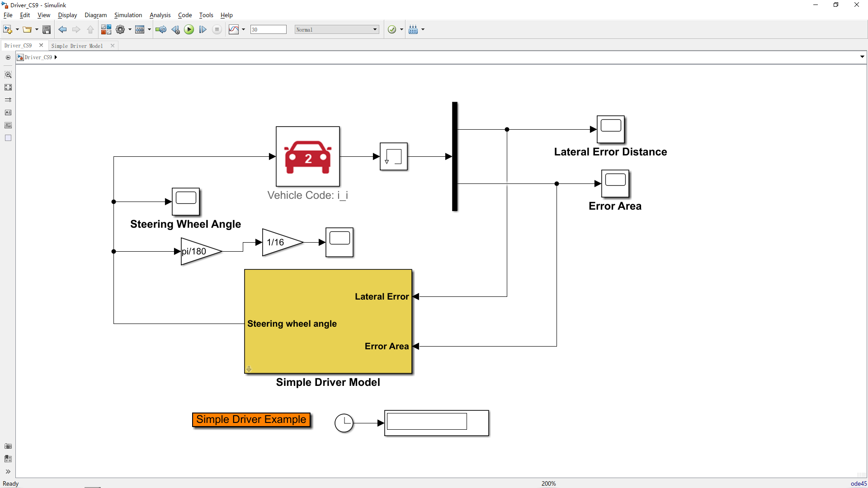Expand the Open file dropdown arrow
This screenshot has height=488, width=868.
click(x=36, y=29)
